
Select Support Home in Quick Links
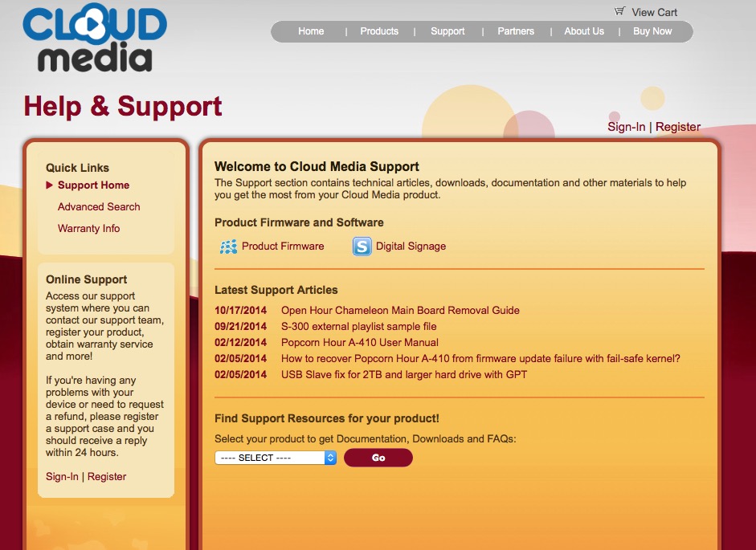tap(93, 185)
